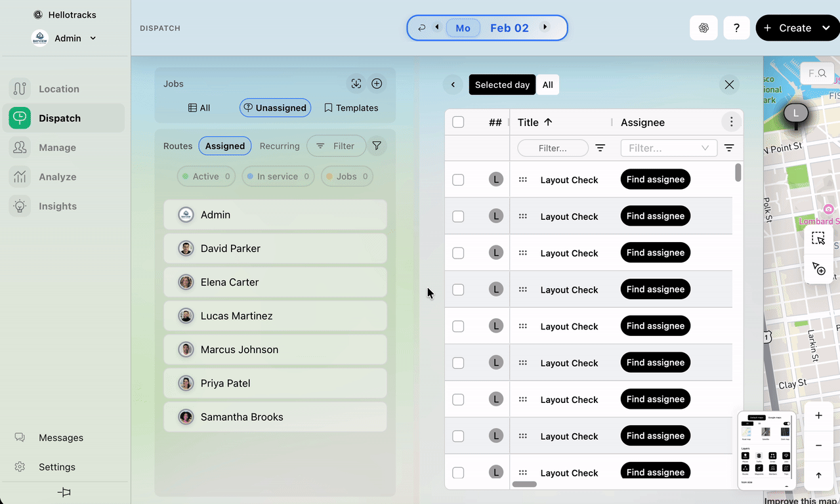Reset map orientation with up arrow
The height and width of the screenshot is (504, 840).
point(818,475)
